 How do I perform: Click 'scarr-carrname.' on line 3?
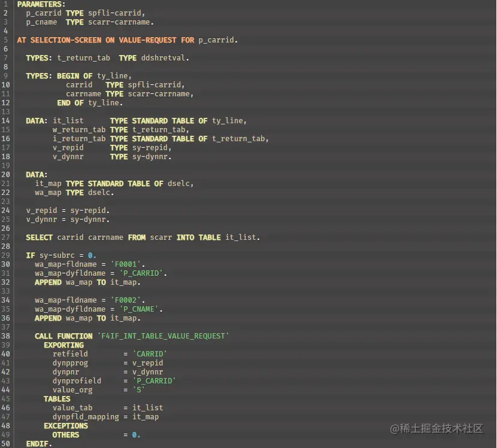click(x=121, y=22)
